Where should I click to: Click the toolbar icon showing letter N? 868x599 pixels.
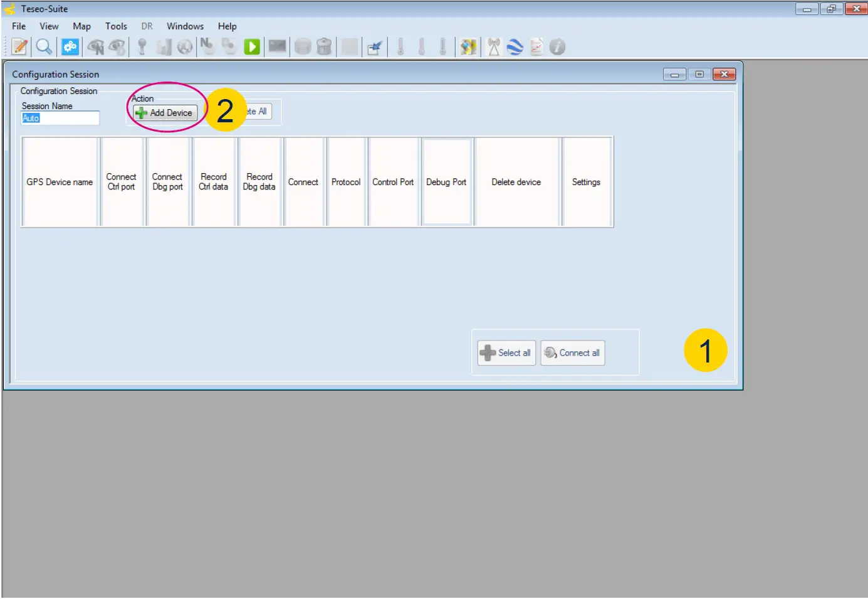[207, 46]
